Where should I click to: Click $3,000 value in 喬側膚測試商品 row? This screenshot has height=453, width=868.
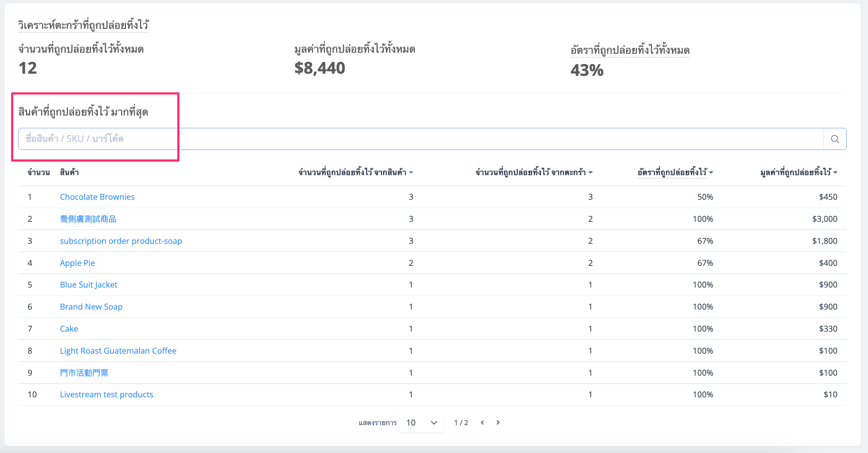pos(825,219)
